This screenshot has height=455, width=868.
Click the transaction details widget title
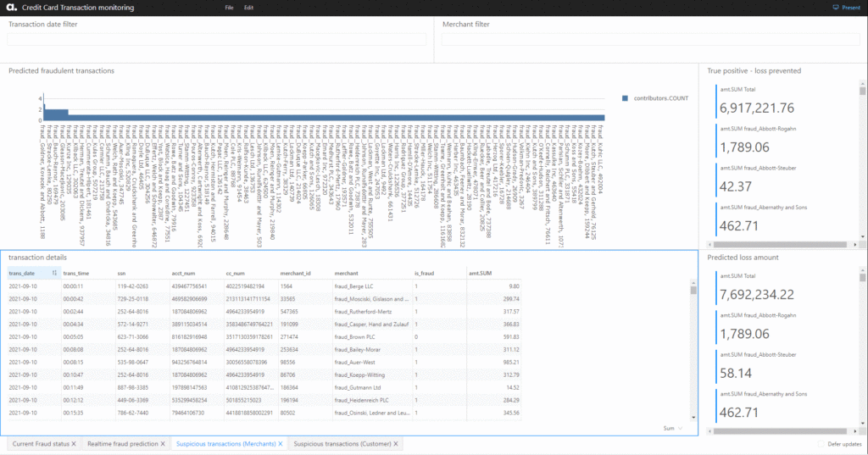click(x=37, y=258)
